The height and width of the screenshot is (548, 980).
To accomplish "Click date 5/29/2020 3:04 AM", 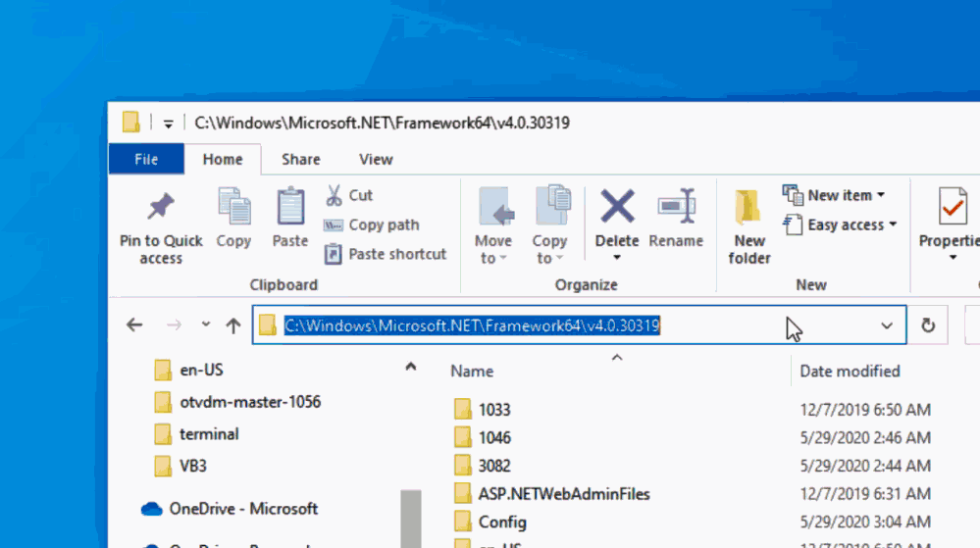I will point(865,522).
